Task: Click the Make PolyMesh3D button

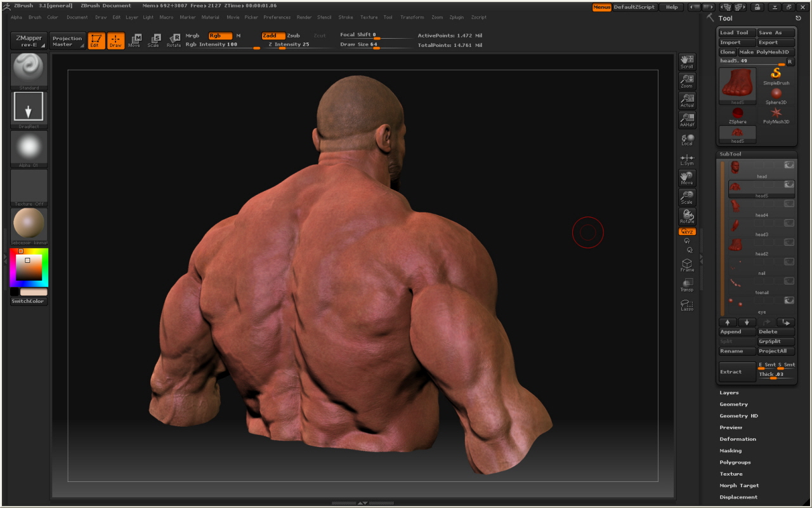Action: [x=764, y=52]
